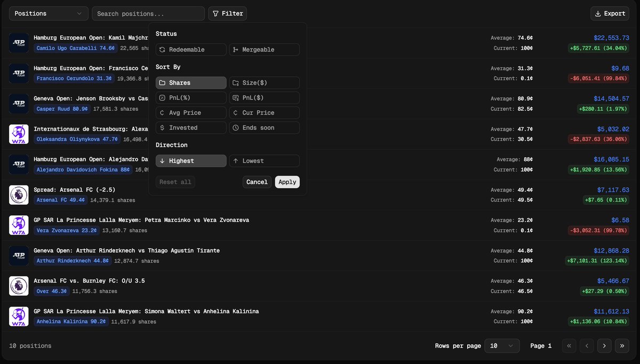Toggle the Redeemable status filter
The width and height of the screenshot is (640, 364).
[191, 50]
